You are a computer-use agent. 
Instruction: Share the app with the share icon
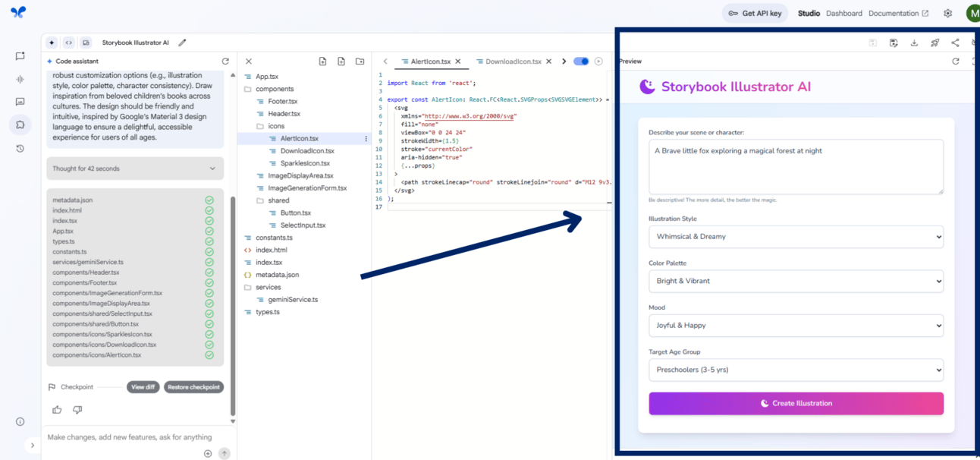point(955,43)
